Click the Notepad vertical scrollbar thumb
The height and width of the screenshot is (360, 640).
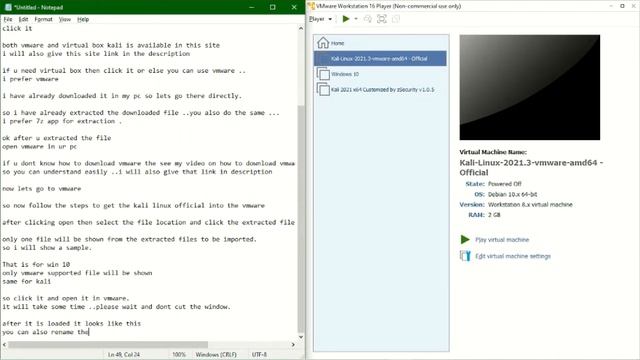coord(301,218)
